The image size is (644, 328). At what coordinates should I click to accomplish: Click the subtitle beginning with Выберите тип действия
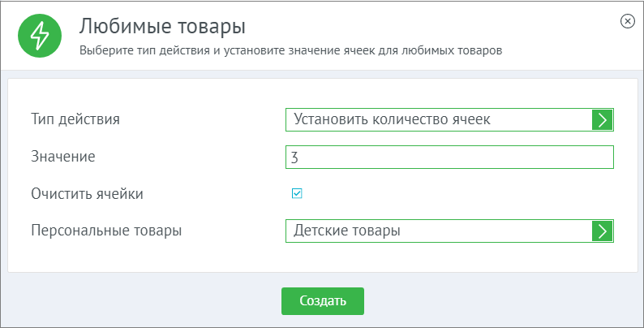click(x=290, y=51)
